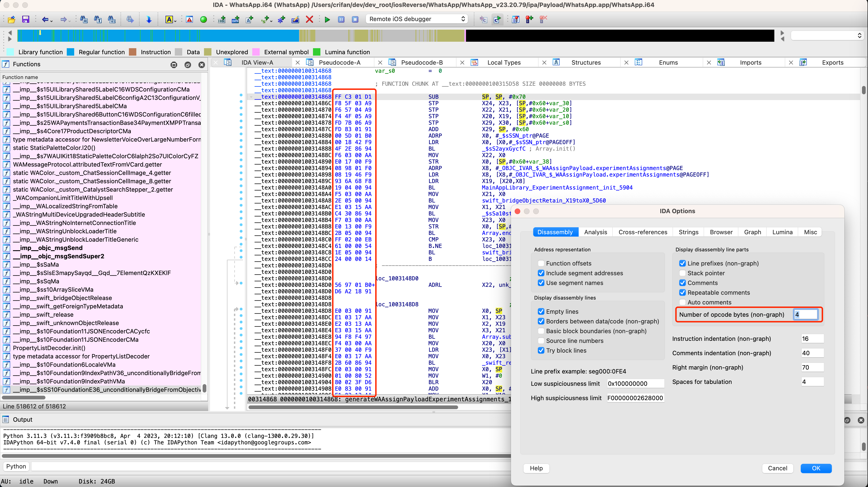Click the breakpoint list toolbar icon
The width and height of the screenshot is (868, 487).
click(x=516, y=19)
